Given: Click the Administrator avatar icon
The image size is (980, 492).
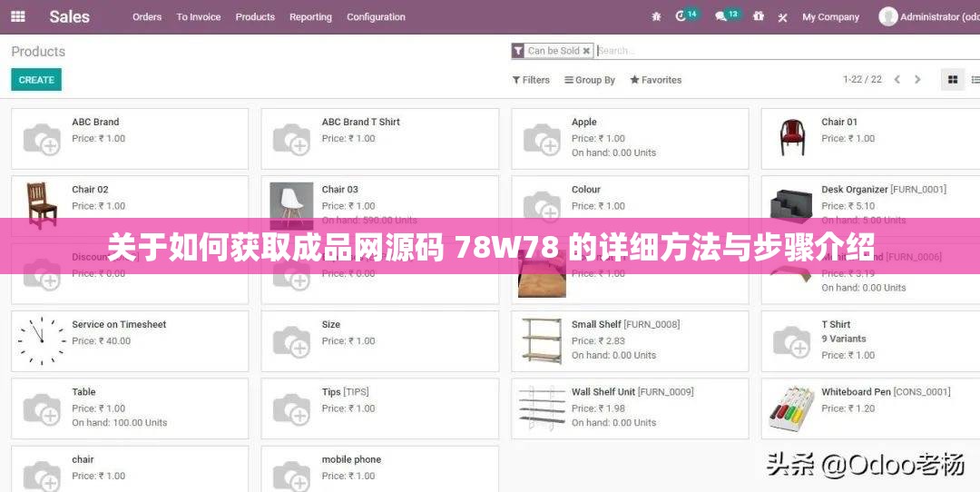Looking at the screenshot, I should 888,17.
